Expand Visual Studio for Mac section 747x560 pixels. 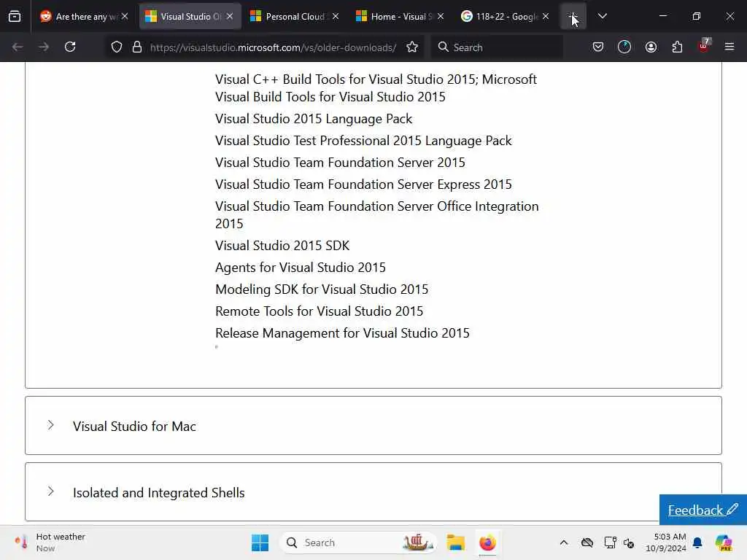coord(373,426)
